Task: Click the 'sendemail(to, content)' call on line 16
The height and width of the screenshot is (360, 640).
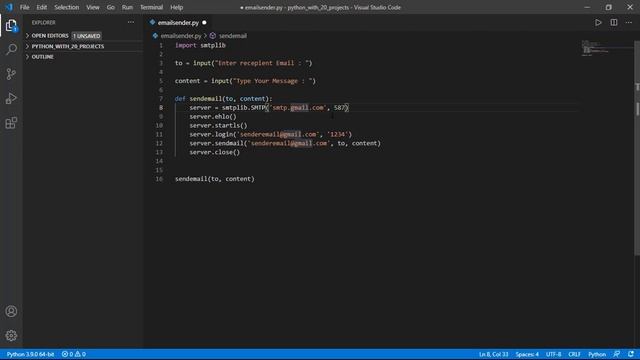Action: coord(215,179)
